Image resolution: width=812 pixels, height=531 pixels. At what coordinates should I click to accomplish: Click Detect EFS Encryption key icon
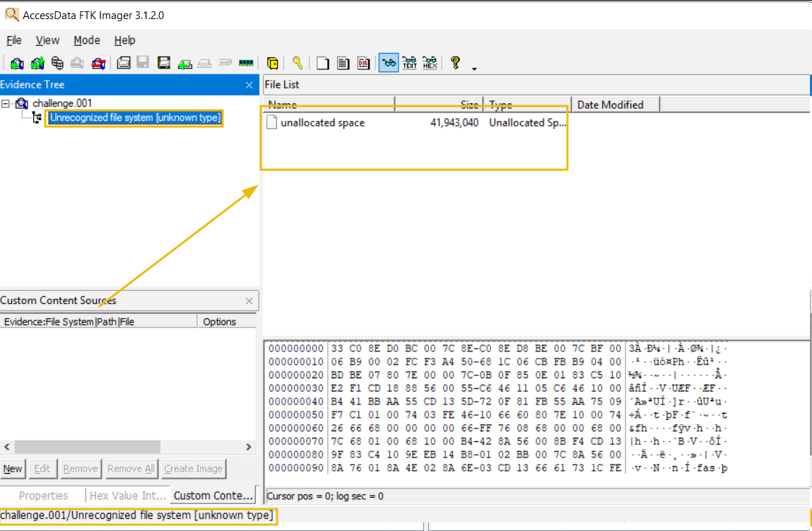coord(298,63)
